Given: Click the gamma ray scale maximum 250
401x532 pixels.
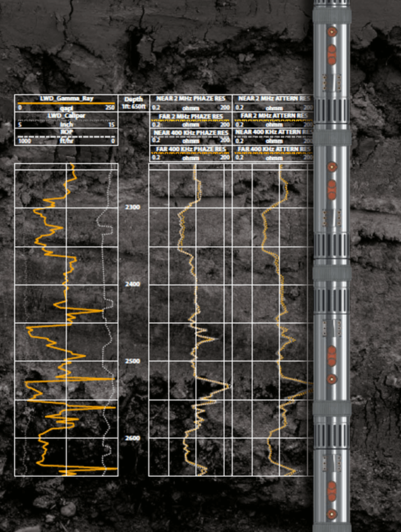Looking at the screenshot, I should (x=110, y=107).
